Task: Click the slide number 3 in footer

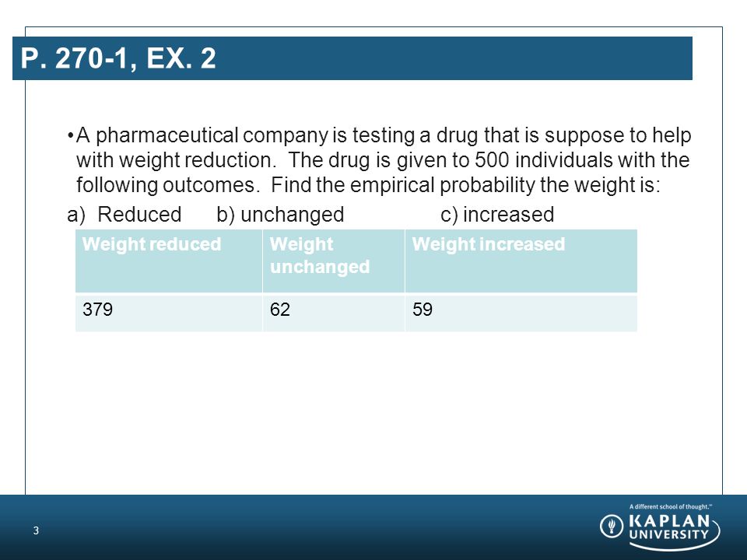Action: (x=36, y=530)
